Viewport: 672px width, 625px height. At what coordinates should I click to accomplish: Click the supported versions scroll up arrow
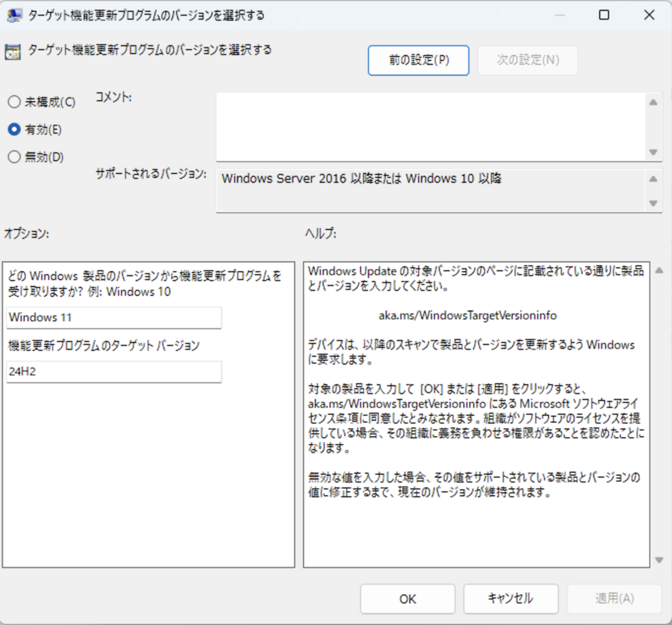point(653,179)
